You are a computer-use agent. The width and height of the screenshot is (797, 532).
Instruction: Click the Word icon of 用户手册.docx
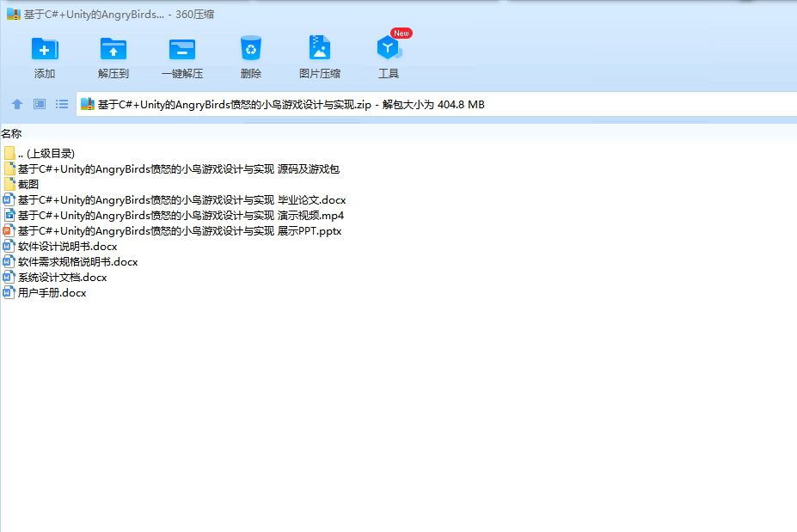9,293
